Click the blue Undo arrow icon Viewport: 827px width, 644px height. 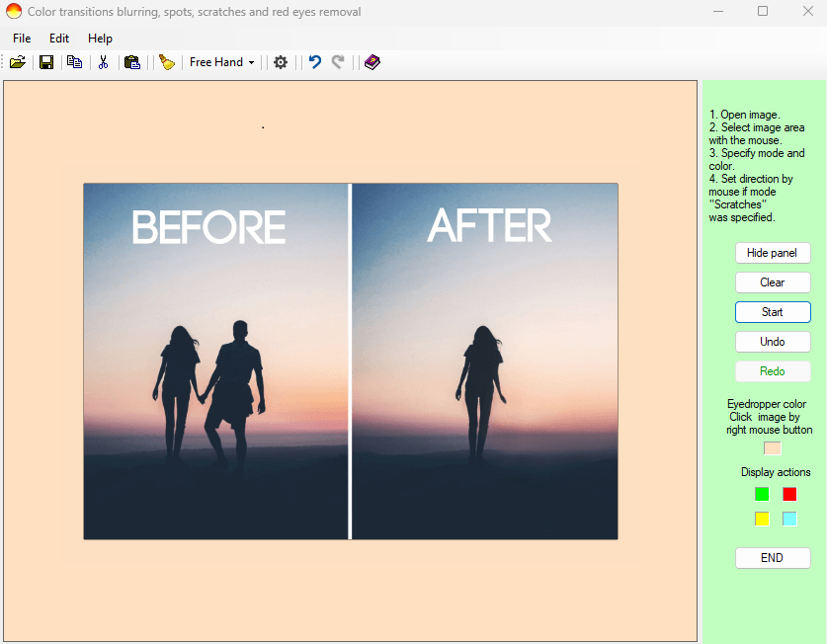314,62
